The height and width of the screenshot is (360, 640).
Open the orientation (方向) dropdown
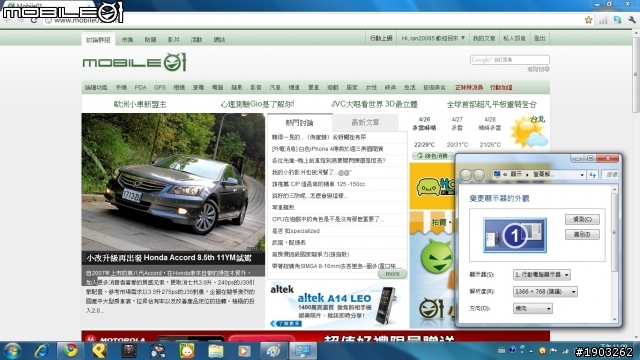coord(533,309)
